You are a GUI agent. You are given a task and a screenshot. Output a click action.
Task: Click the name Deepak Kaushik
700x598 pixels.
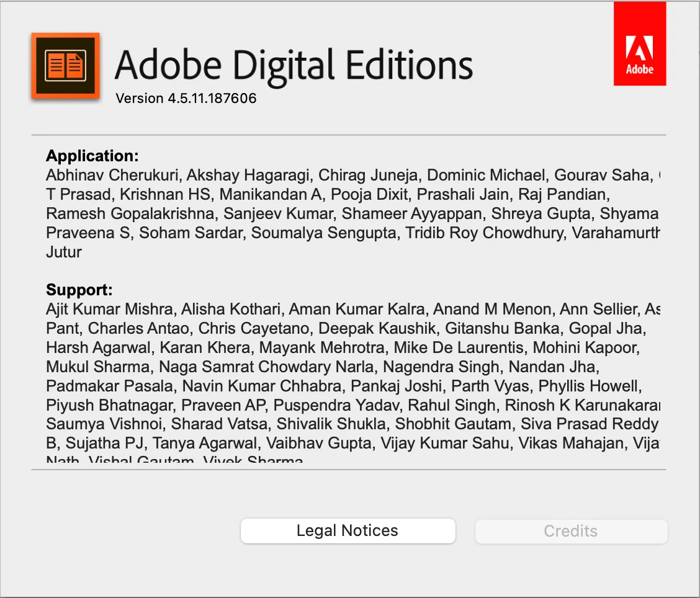tap(377, 328)
